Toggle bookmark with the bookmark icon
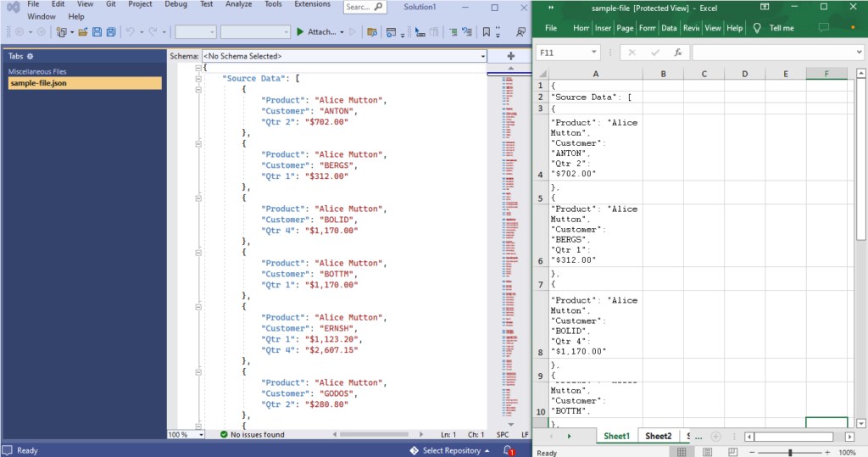This screenshot has height=457, width=868. 486,32
